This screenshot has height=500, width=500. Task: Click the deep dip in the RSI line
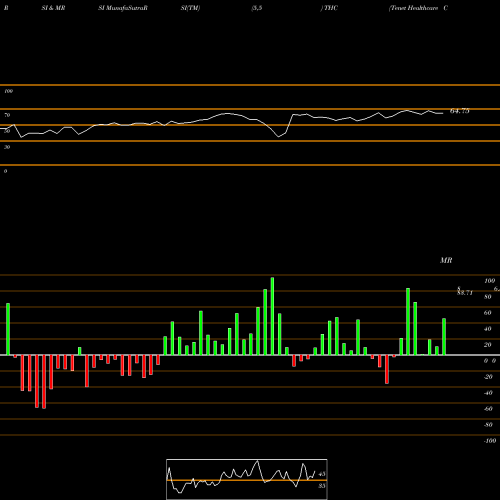click(279, 136)
